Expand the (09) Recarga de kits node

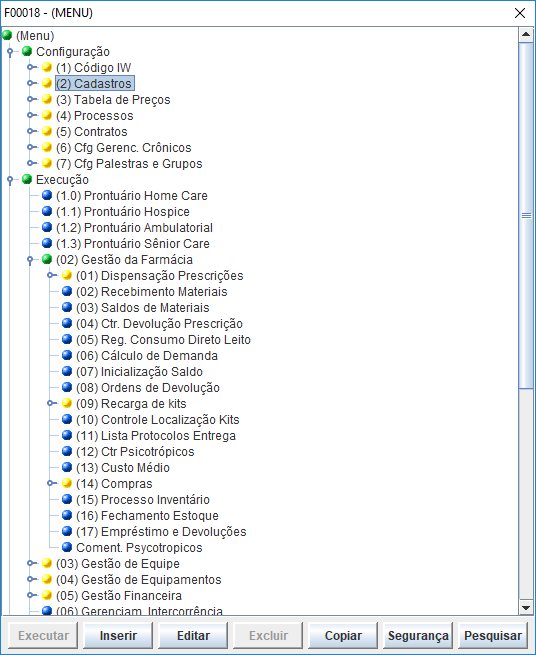pos(51,403)
